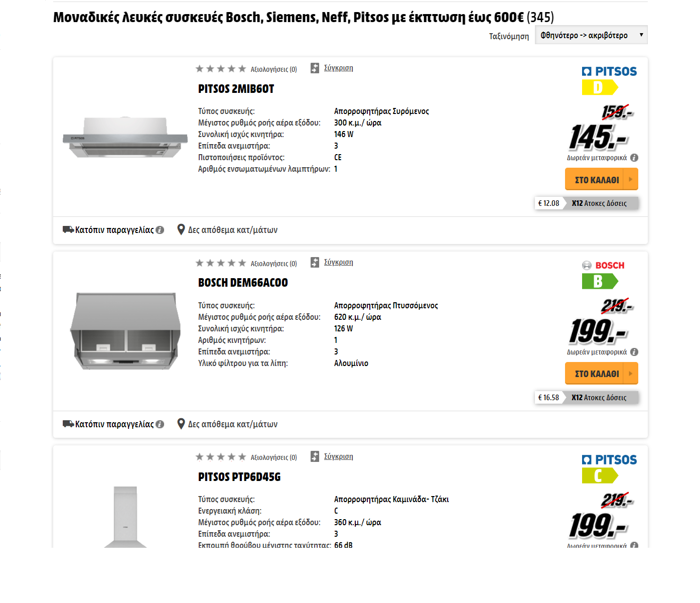700x603 pixels.
Task: Click delivery truck icon in Bosch product
Action: (x=68, y=424)
